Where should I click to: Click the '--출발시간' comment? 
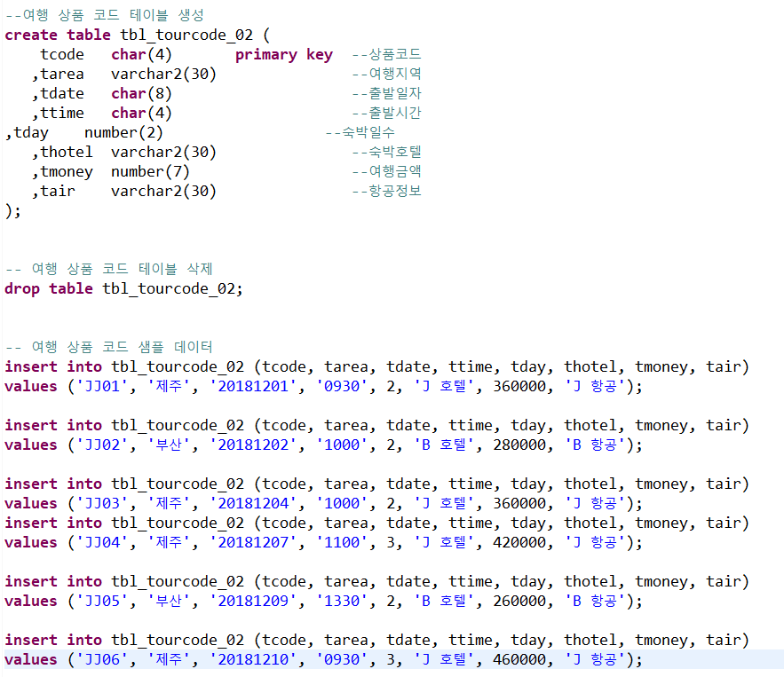(386, 113)
